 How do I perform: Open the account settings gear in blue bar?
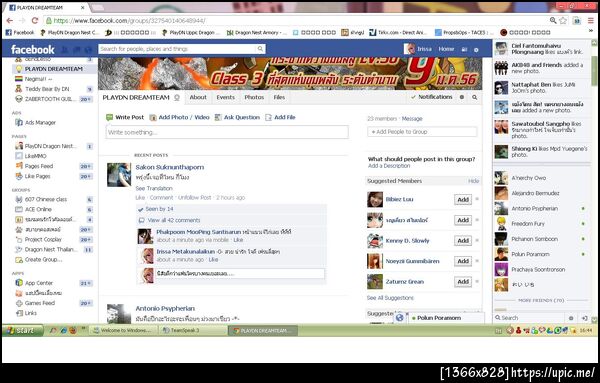[x=476, y=50]
